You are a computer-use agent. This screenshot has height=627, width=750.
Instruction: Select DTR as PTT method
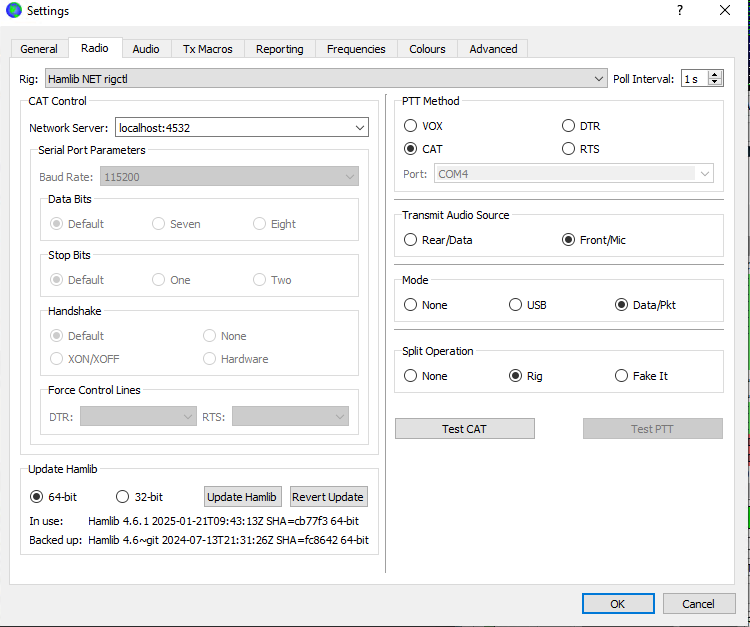tap(570, 126)
